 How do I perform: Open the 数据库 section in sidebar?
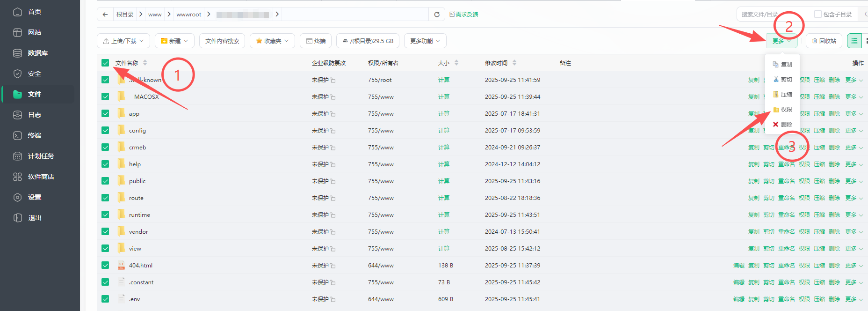point(37,53)
